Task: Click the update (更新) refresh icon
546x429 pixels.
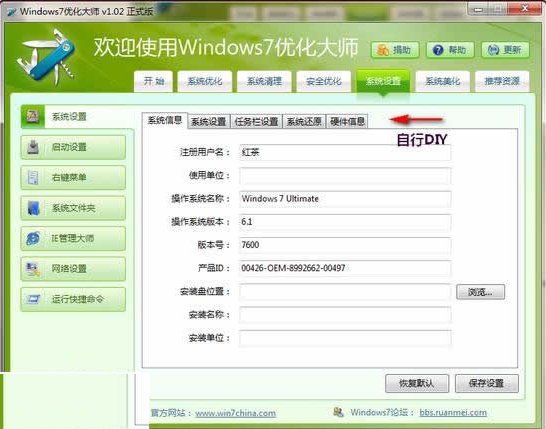Action: [x=493, y=50]
